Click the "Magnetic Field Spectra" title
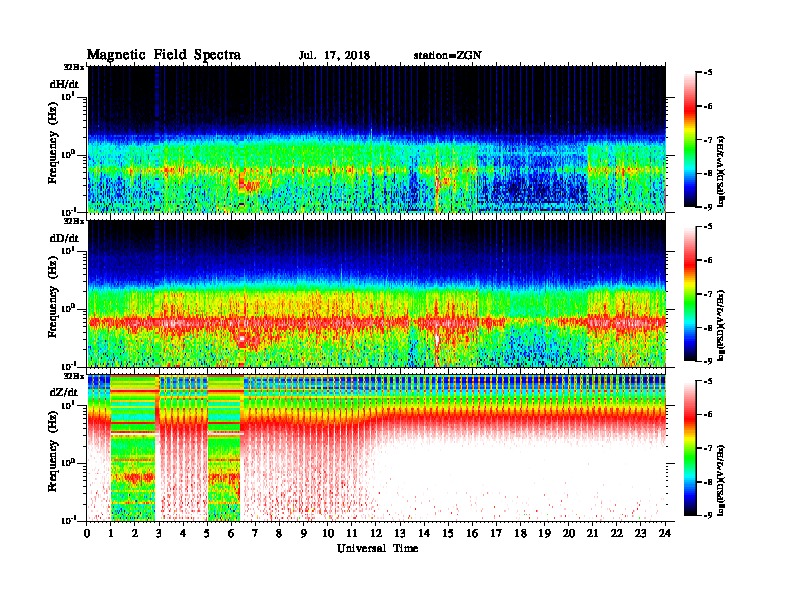The width and height of the screenshot is (792, 612). (x=164, y=55)
